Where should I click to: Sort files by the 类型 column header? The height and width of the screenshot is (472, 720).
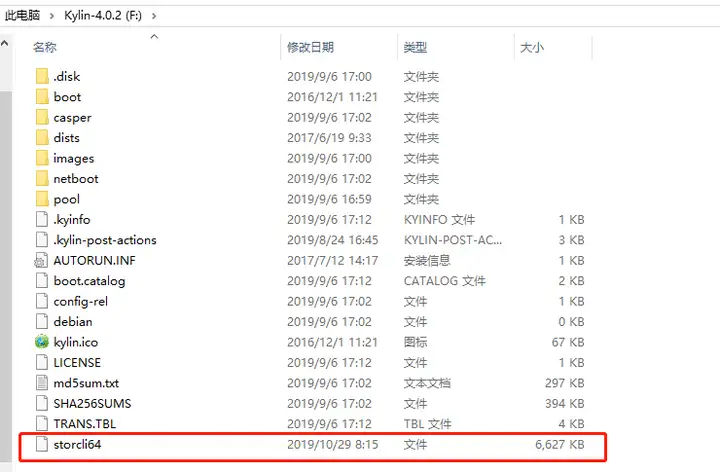416,47
